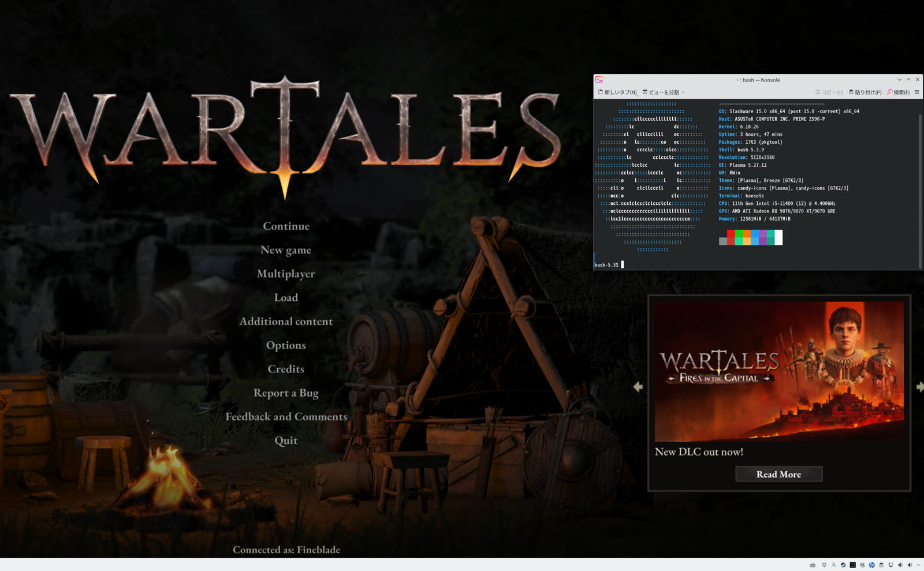This screenshot has width=924, height=571.
Task: Click the Konsole terminal scrollbar
Action: click(x=921, y=191)
